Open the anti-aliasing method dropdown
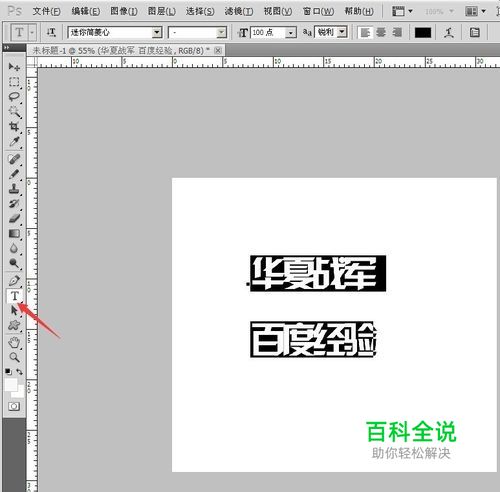 pyautogui.click(x=342, y=33)
